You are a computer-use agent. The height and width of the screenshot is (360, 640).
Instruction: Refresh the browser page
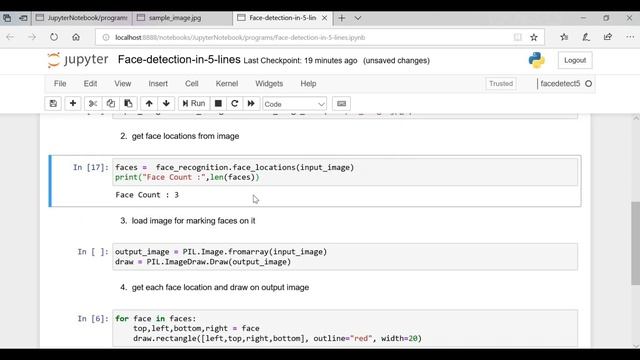(54, 37)
